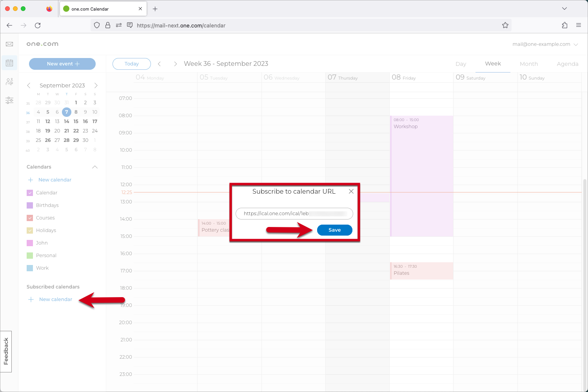This screenshot has width=588, height=392.
Task: Click the Today button
Action: click(131, 64)
